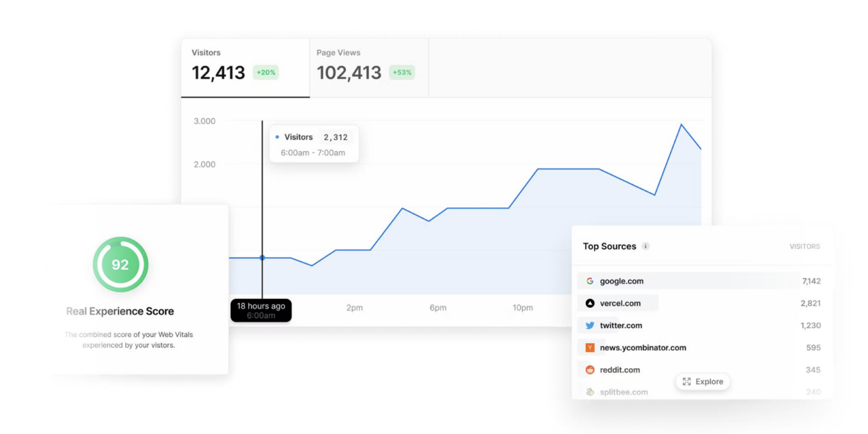Click the Vercel triangle icon beside vercel.com
The image size is (868, 434).
591,302
